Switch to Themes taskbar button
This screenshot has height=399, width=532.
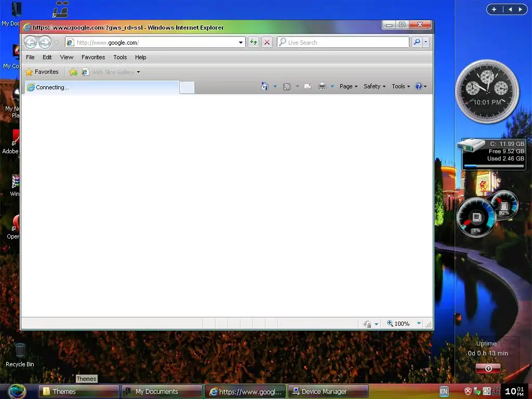click(79, 392)
